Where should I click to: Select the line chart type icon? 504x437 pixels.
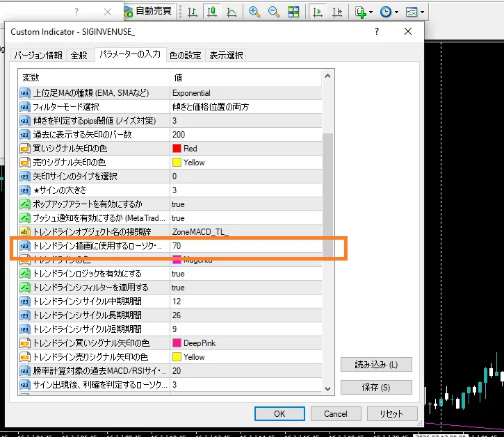pos(231,12)
